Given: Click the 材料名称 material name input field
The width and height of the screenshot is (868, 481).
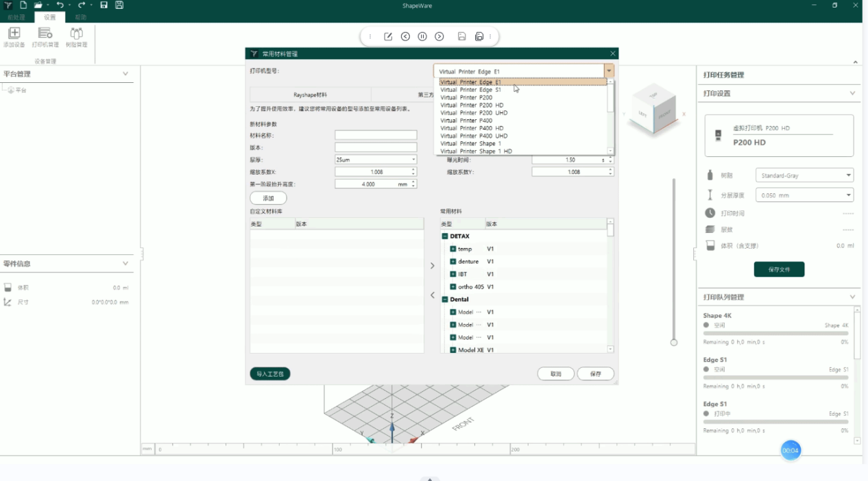Looking at the screenshot, I should 376,136.
